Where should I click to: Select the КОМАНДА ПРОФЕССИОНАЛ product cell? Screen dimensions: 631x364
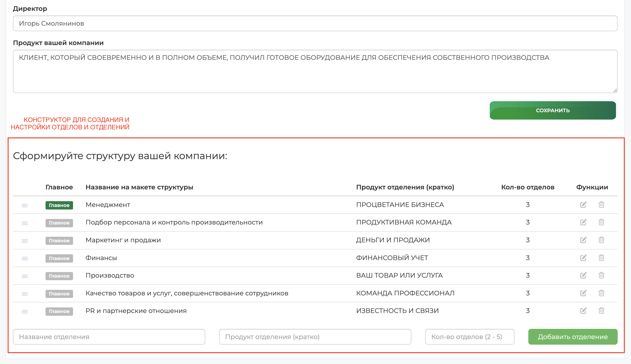(x=405, y=293)
